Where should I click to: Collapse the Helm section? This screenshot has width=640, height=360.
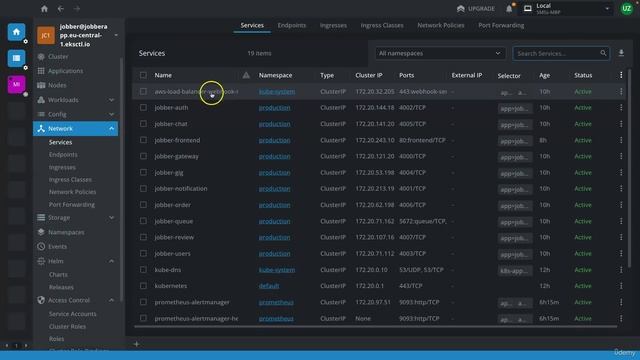[76, 261]
